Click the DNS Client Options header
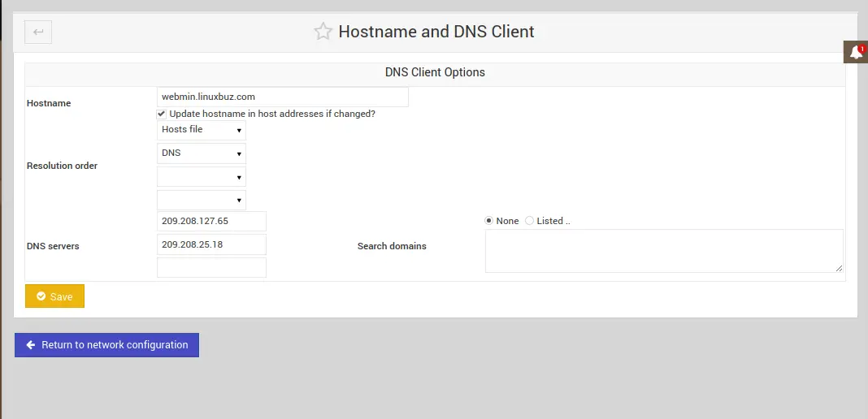This screenshot has height=419, width=868. click(435, 72)
